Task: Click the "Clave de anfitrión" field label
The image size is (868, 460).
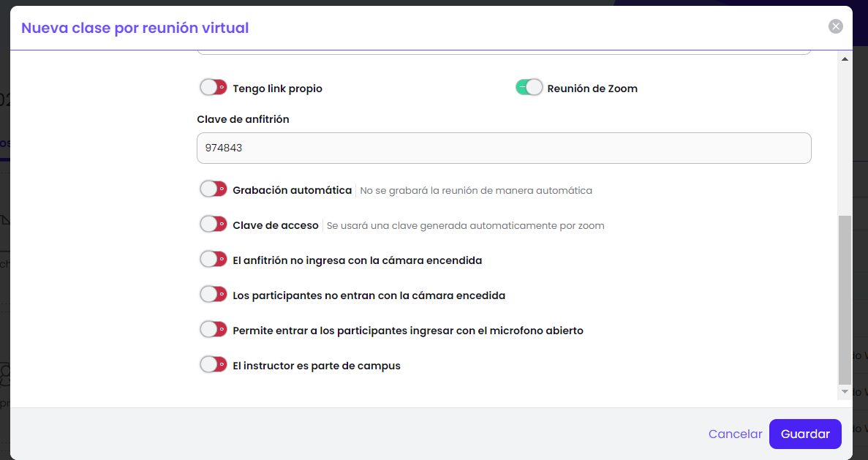Action: 243,119
